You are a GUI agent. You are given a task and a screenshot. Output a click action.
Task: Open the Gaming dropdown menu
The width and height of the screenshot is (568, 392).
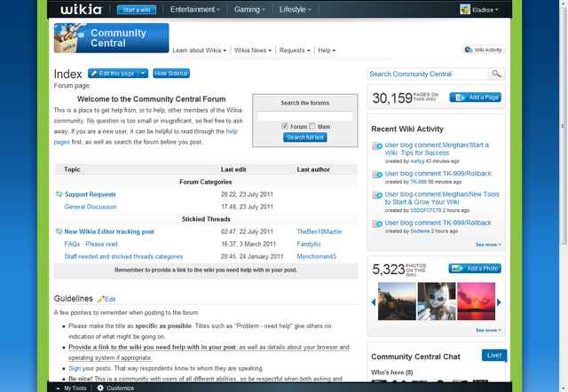point(249,10)
